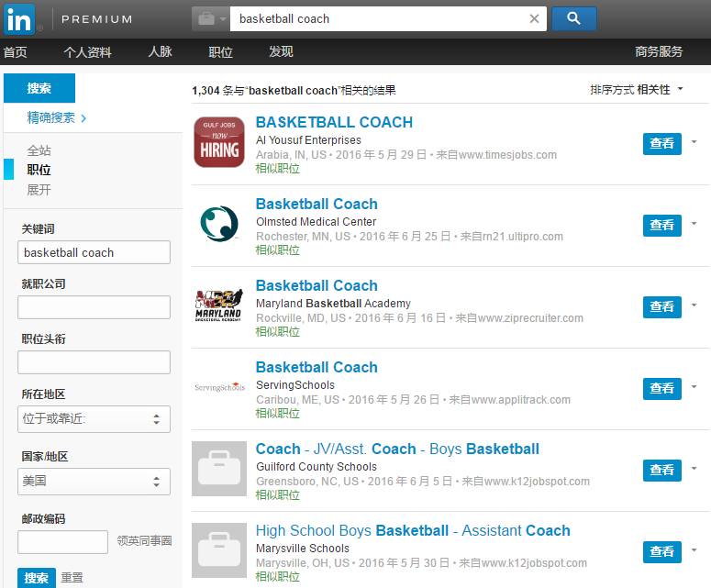Click 查看 for Marysville Schools job
711x588 pixels.
pos(662,551)
